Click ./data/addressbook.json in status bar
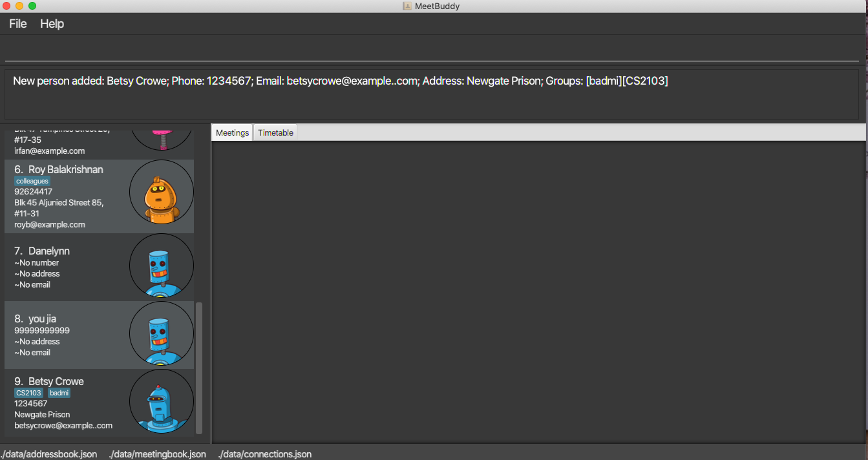Image resolution: width=868 pixels, height=460 pixels. pos(48,454)
